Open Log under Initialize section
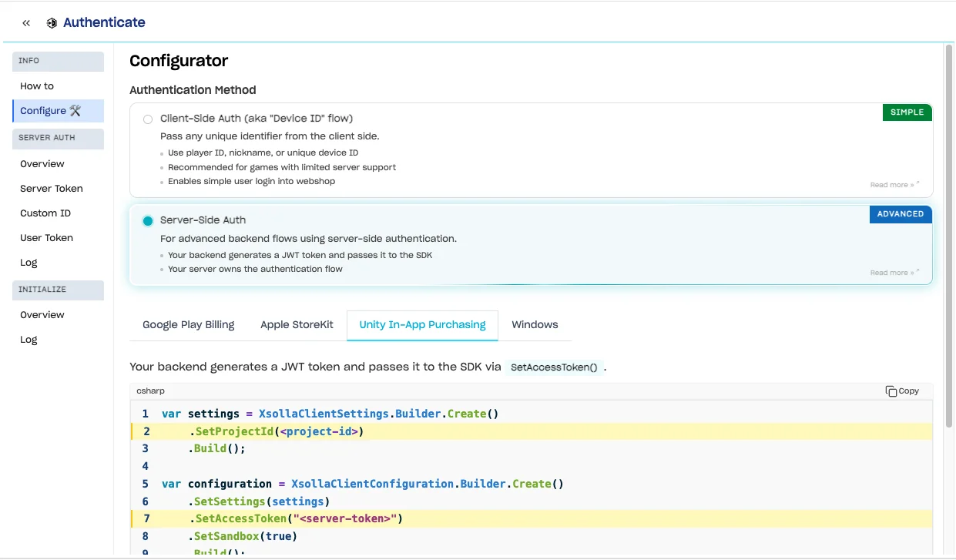 coord(59,340)
